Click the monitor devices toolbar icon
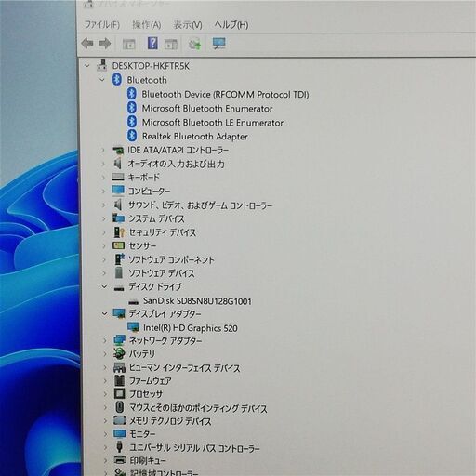Image resolution: width=476 pixels, height=476 pixels. point(219,44)
